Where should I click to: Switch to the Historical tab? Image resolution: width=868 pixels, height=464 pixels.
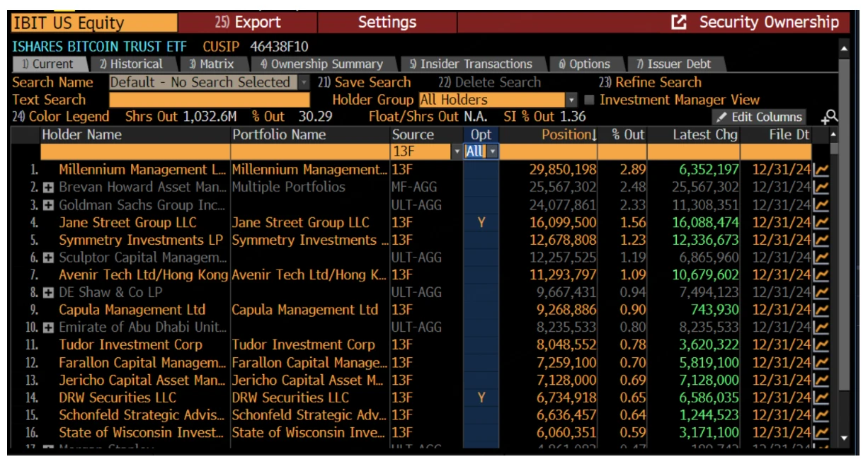point(131,64)
